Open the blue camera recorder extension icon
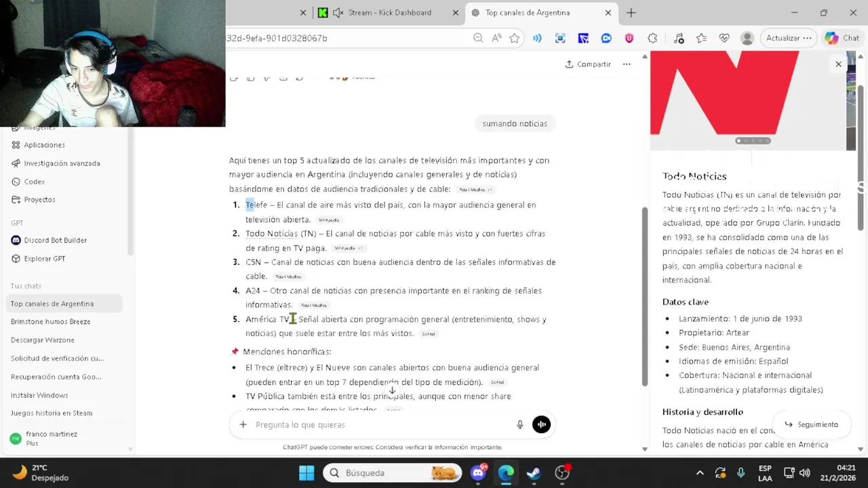Viewport: 868px width, 488px height. [606, 39]
